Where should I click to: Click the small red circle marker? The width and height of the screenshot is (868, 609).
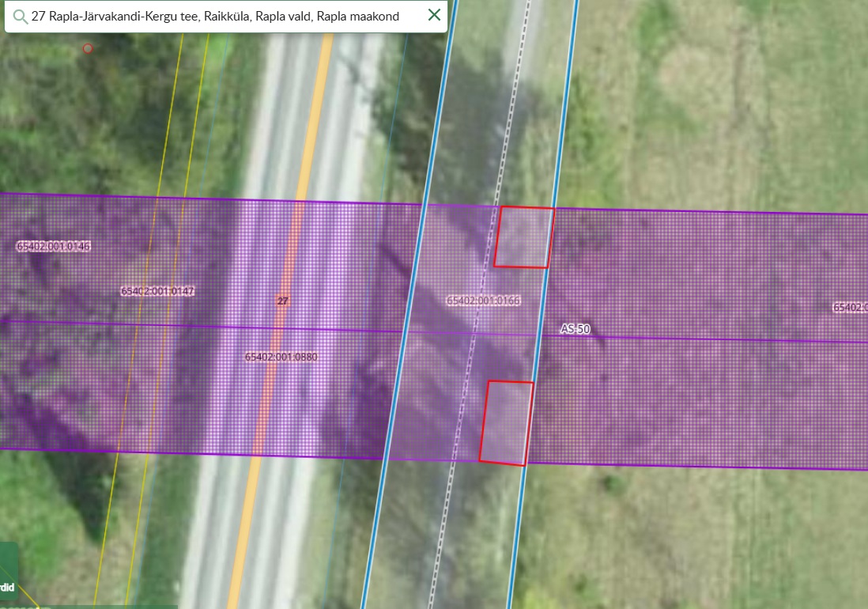tap(88, 48)
